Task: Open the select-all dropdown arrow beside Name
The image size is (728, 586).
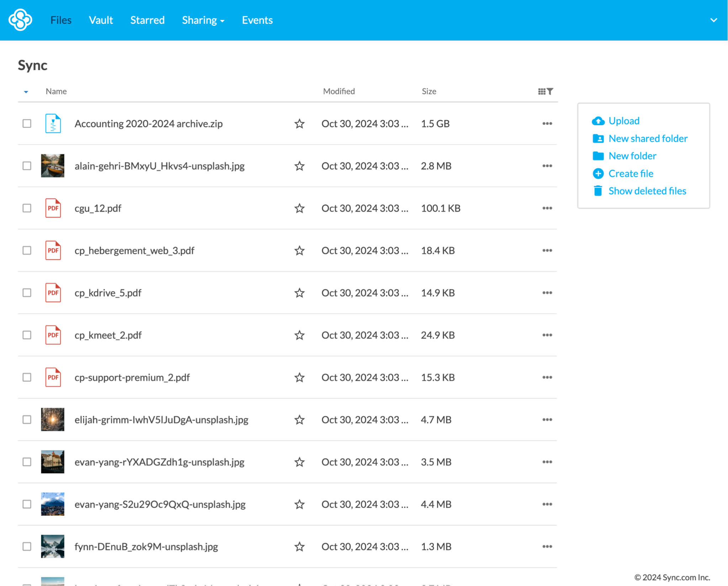Action: (26, 92)
